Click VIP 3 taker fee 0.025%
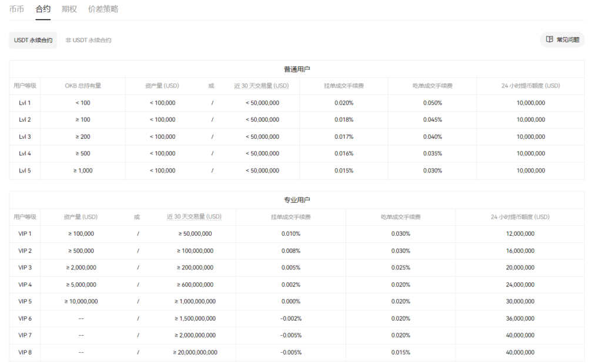602x364 pixels. point(401,268)
